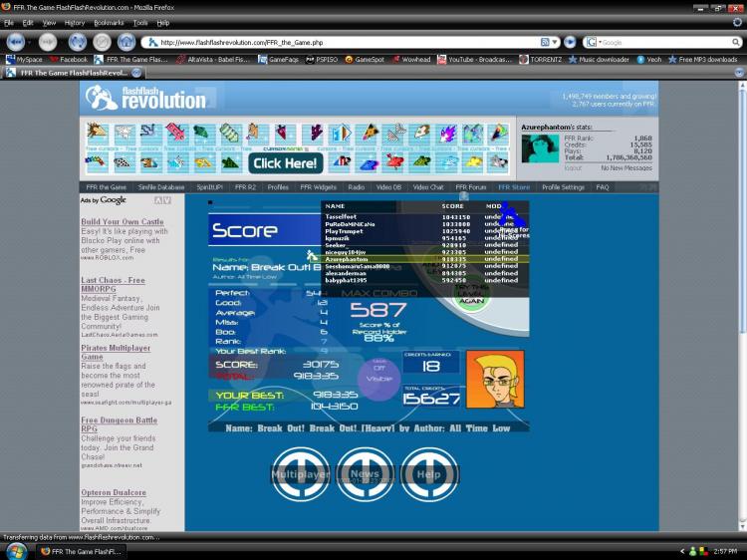
Task: Click the RSS feed icon in address bar
Action: click(x=545, y=43)
